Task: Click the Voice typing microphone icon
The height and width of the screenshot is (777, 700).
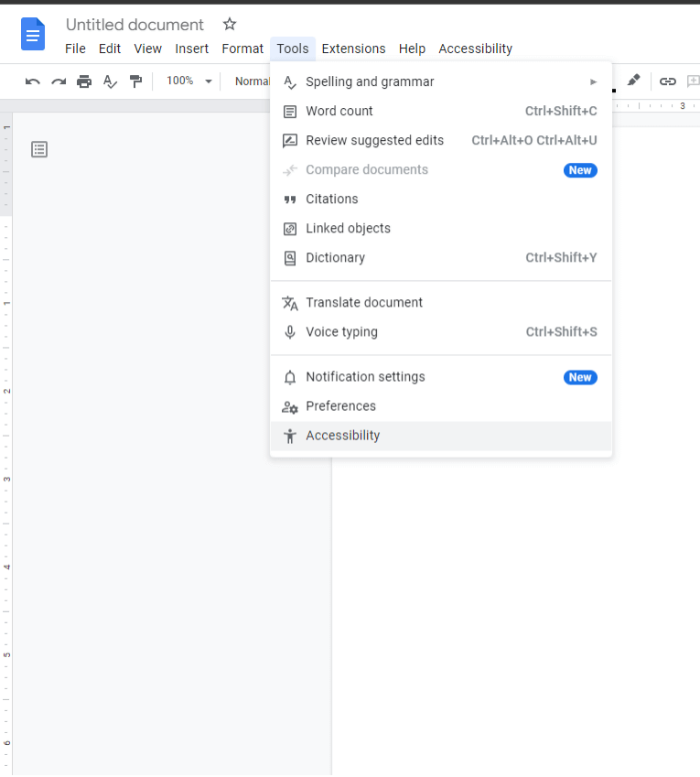Action: click(x=290, y=332)
